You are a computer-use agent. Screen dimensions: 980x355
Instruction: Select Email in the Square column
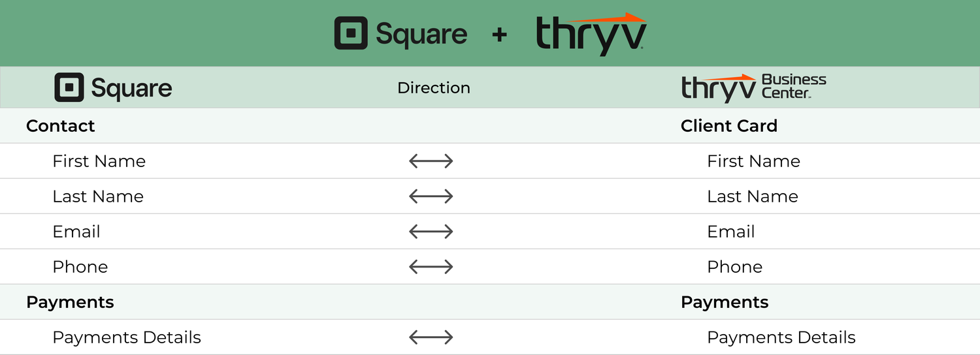pyautogui.click(x=76, y=232)
